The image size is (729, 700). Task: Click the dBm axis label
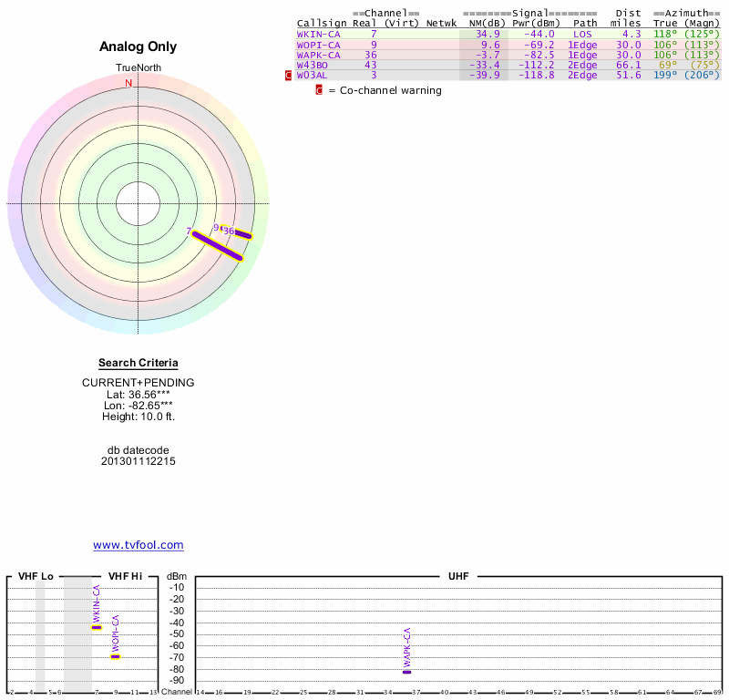click(x=177, y=576)
